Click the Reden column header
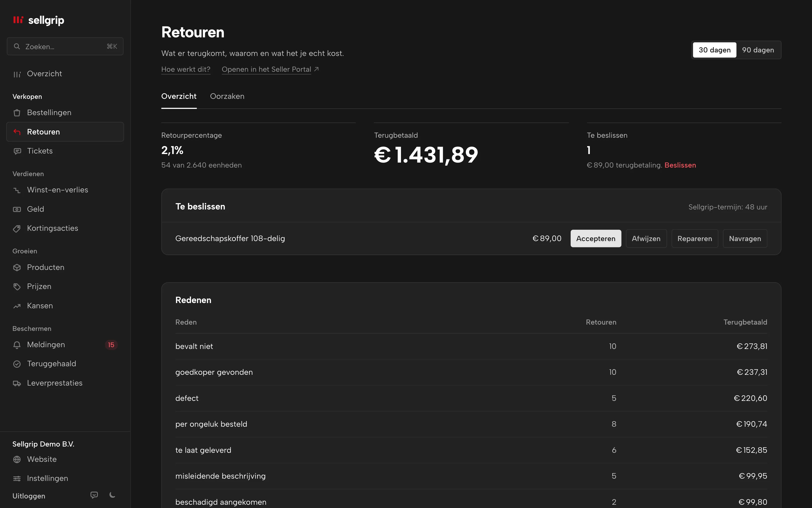Screen dimensions: 812x508 tap(186, 322)
